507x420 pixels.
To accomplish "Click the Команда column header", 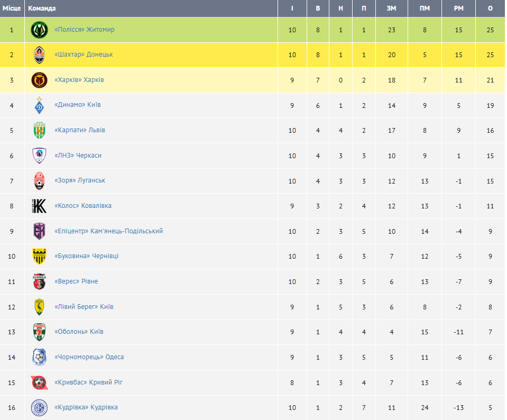I will 42,8.
